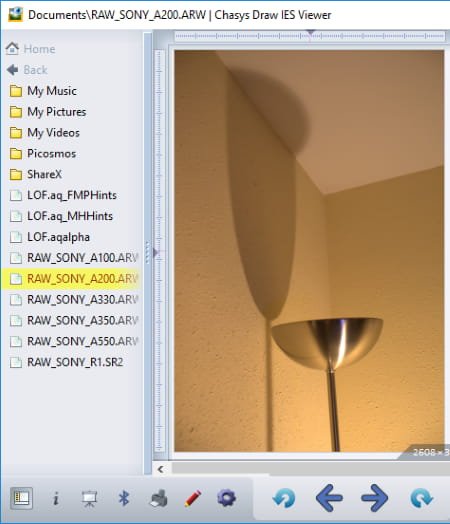
Task: Click the vertical ruler beside the image
Action: (160, 251)
